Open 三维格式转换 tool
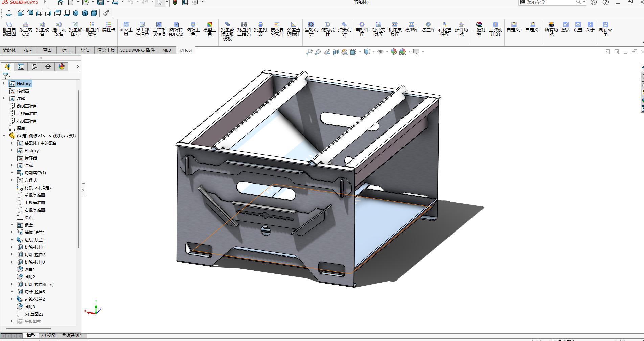 pos(159,29)
